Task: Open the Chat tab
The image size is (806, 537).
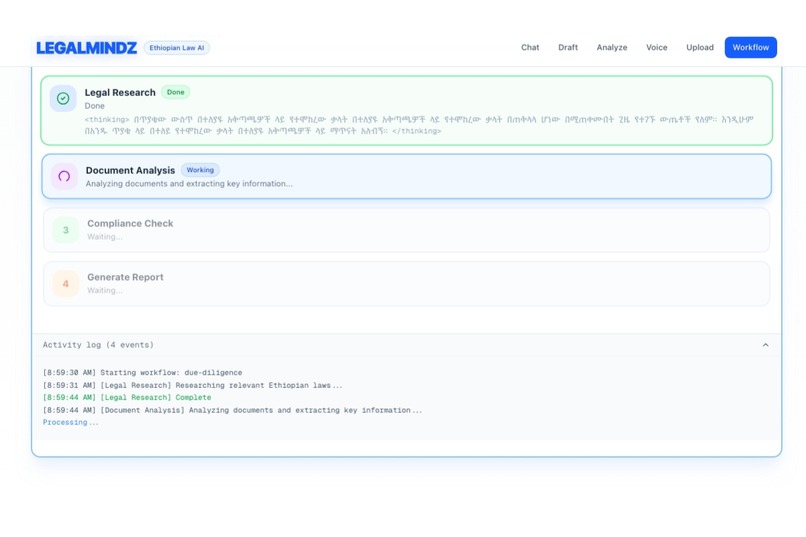Action: click(x=530, y=47)
